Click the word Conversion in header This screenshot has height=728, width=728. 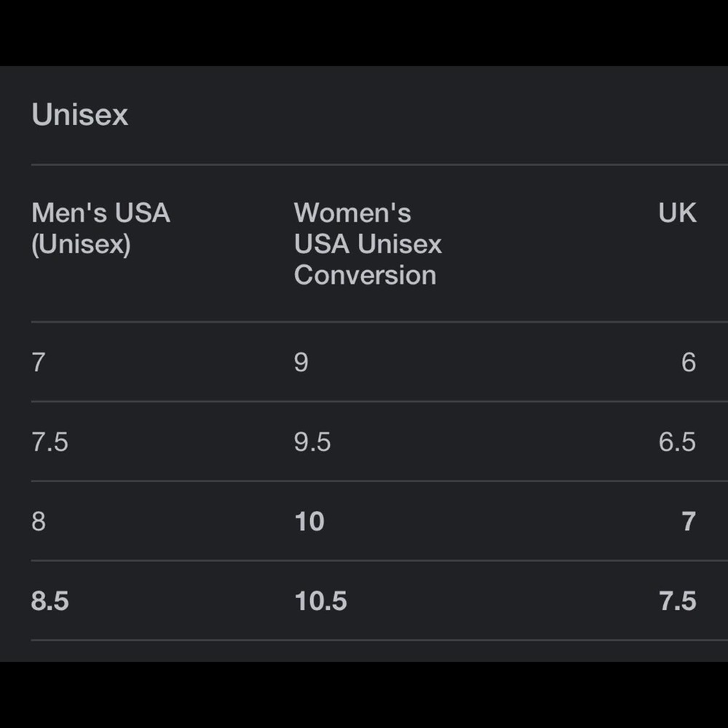pos(365,275)
